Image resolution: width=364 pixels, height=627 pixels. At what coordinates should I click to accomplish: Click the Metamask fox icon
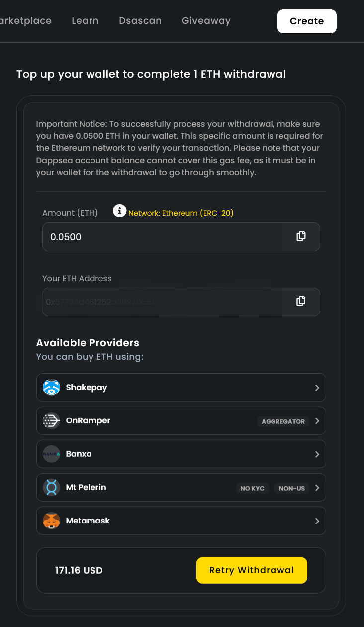(51, 521)
